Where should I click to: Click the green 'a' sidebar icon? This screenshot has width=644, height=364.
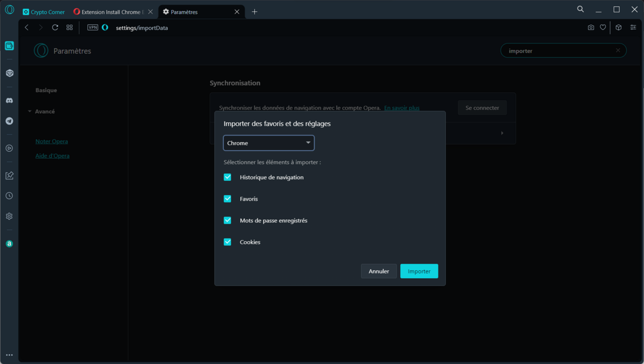click(9, 243)
